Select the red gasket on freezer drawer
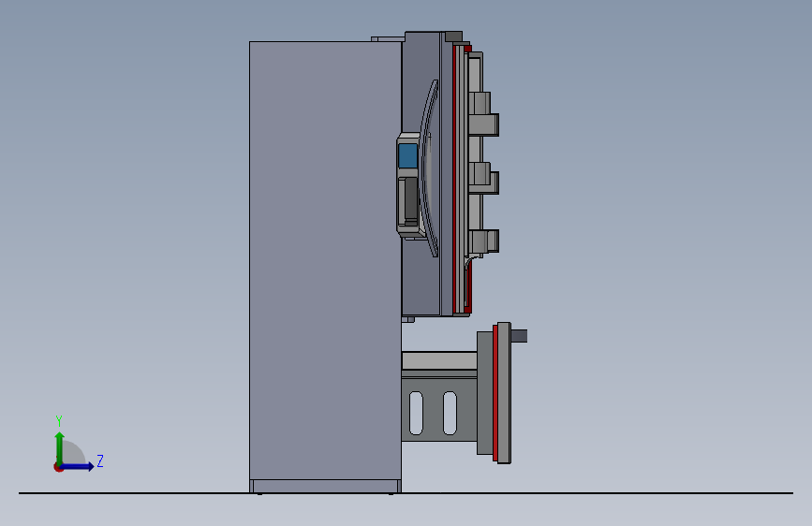 point(495,393)
